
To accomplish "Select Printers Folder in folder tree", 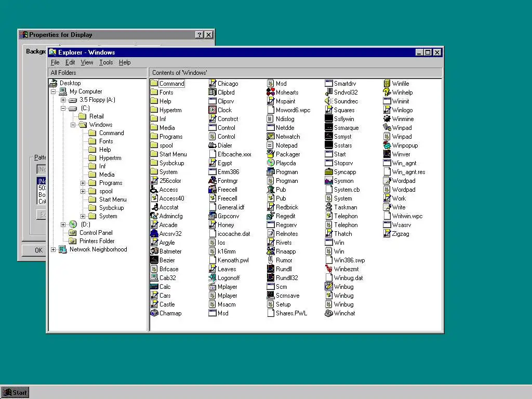I will click(97, 241).
